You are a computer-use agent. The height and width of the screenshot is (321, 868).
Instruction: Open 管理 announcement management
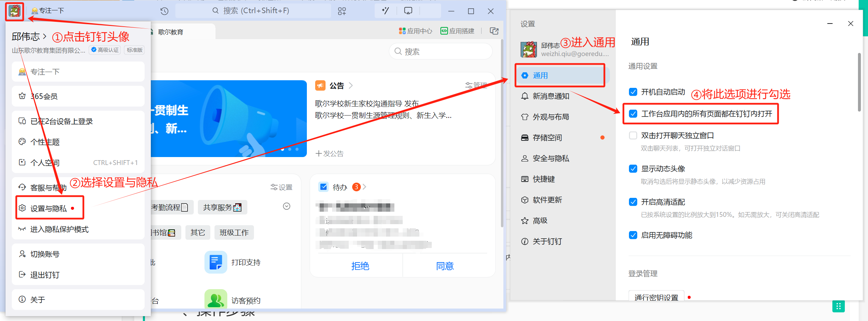click(476, 85)
